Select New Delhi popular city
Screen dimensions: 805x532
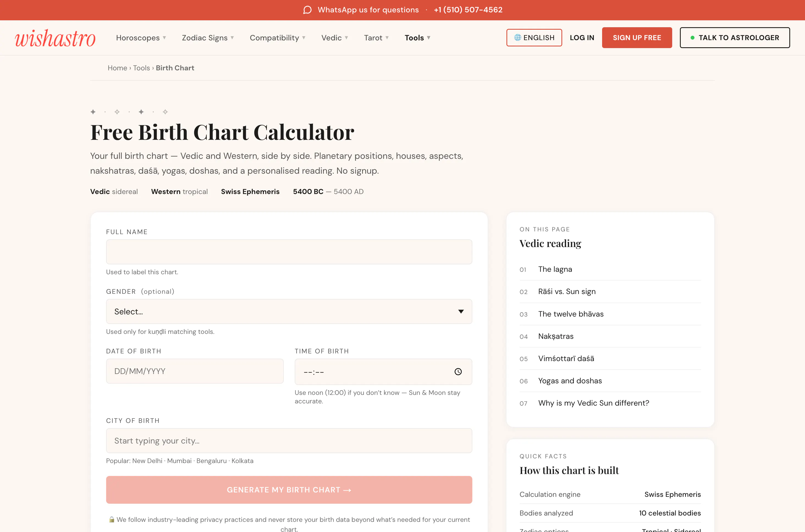[x=147, y=461]
